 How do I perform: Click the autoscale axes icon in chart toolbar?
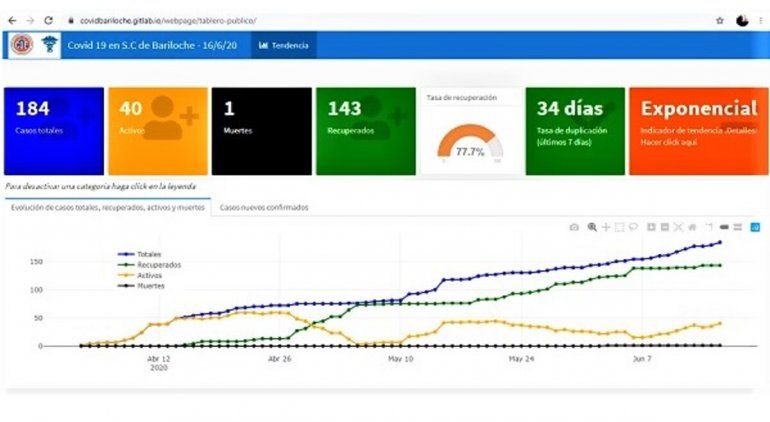tap(677, 227)
